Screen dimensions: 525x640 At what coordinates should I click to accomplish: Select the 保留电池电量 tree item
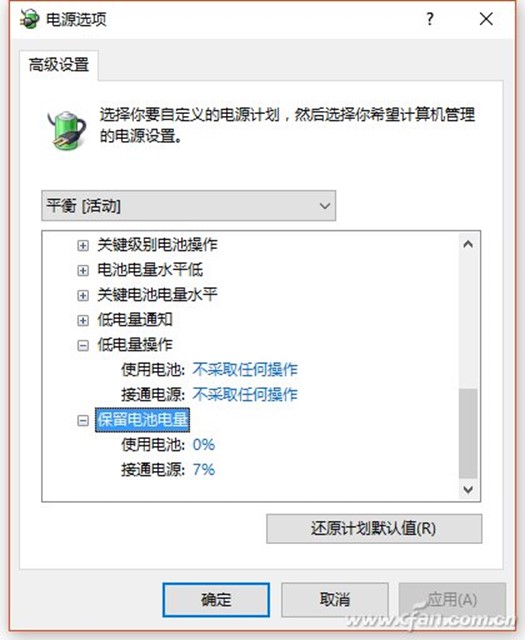[x=142, y=420]
